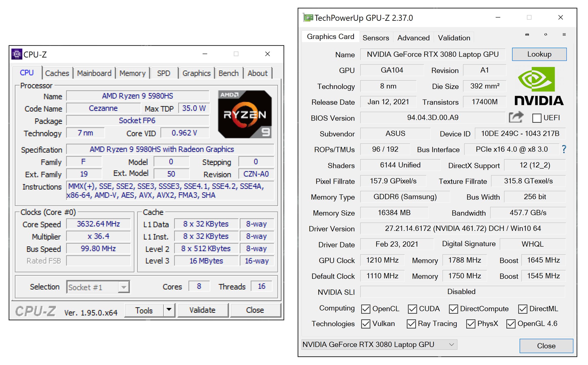Click the Memory Size value 16384 MB

(394, 213)
